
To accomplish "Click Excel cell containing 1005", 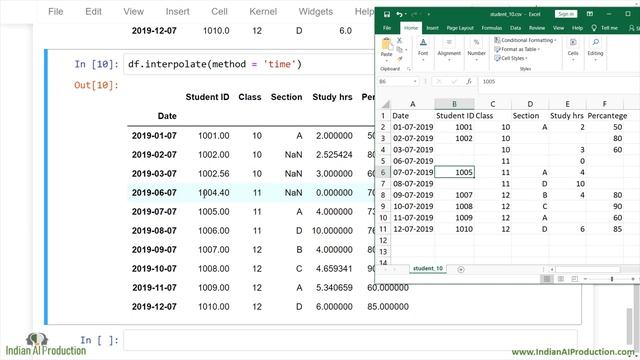I will [454, 172].
